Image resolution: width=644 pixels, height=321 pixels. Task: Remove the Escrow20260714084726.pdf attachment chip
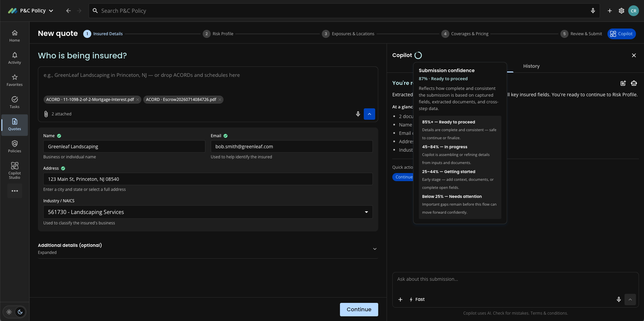(x=220, y=100)
